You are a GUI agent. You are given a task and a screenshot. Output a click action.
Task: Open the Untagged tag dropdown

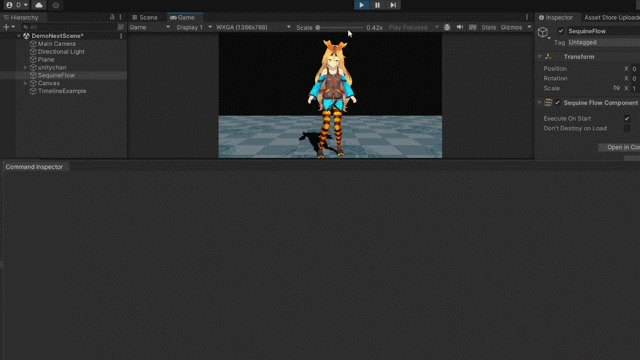point(604,42)
